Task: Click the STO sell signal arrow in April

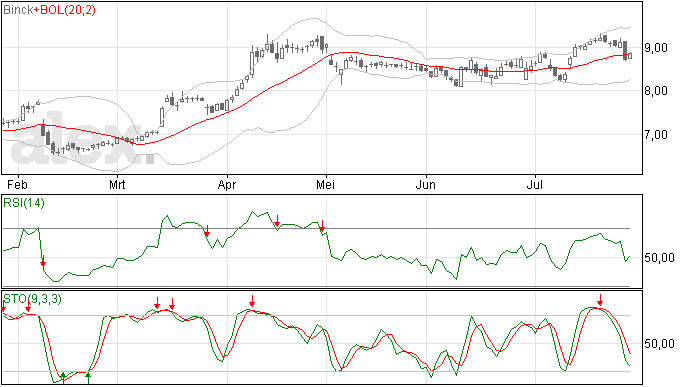Action: point(252,301)
